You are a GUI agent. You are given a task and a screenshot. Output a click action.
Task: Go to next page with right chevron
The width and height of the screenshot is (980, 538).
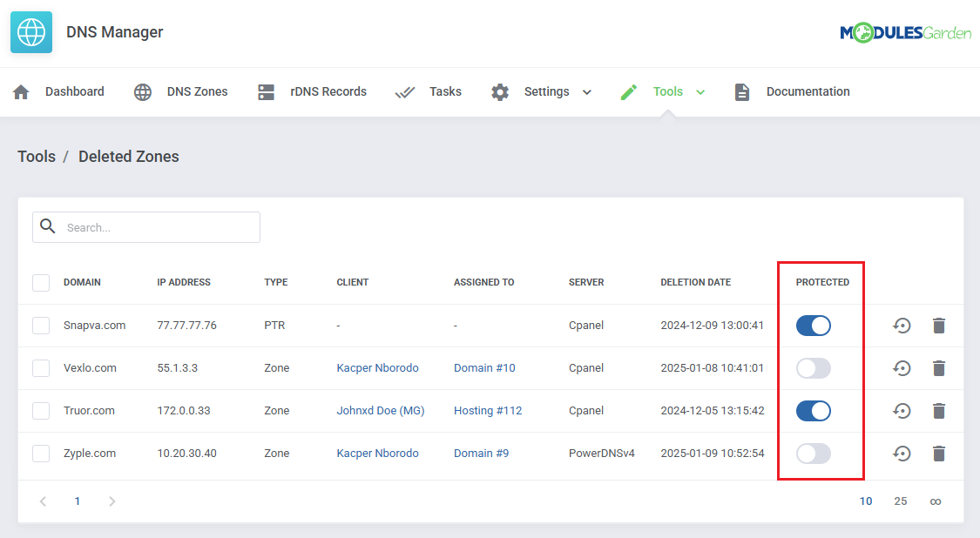111,501
